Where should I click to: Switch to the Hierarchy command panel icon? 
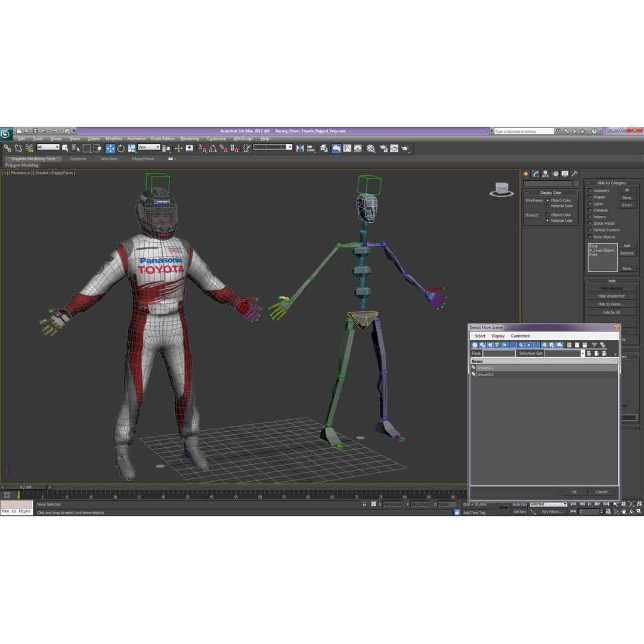tap(546, 174)
